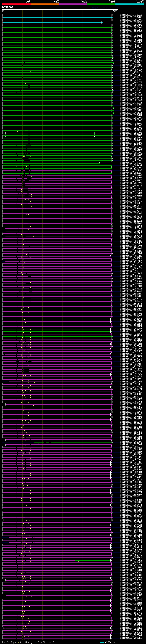Select hit UniRef100_C0PBL1

tap(131, 258)
